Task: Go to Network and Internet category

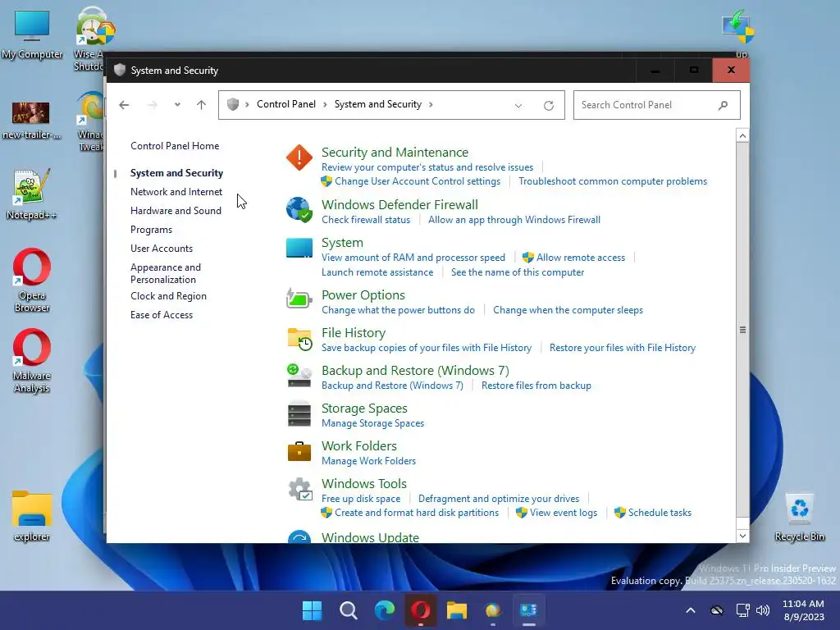Action: pos(176,192)
